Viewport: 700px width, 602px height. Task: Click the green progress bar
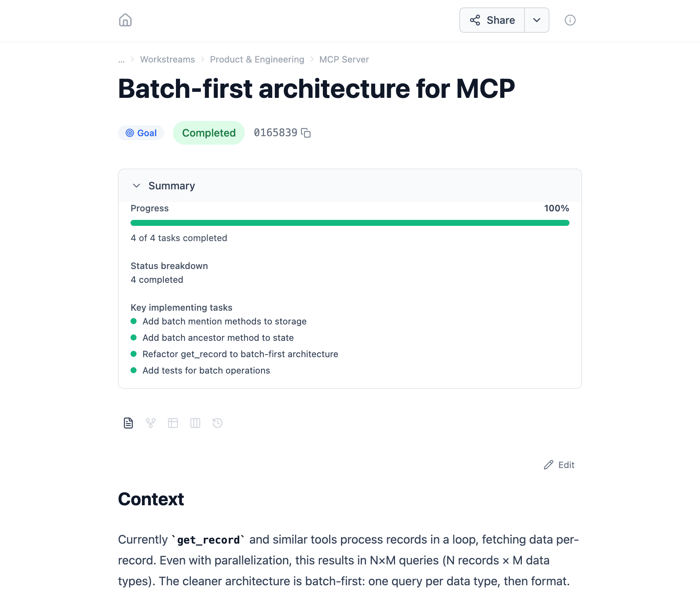click(350, 222)
